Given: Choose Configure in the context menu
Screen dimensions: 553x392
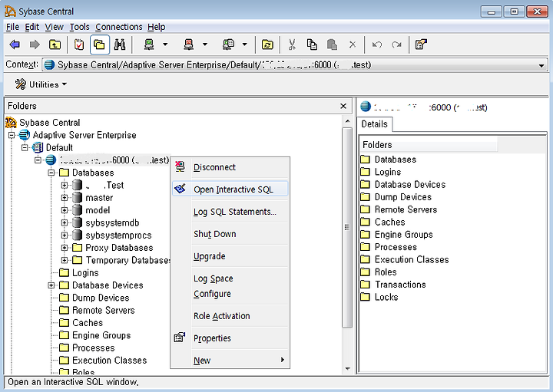Looking at the screenshot, I should (230, 294).
